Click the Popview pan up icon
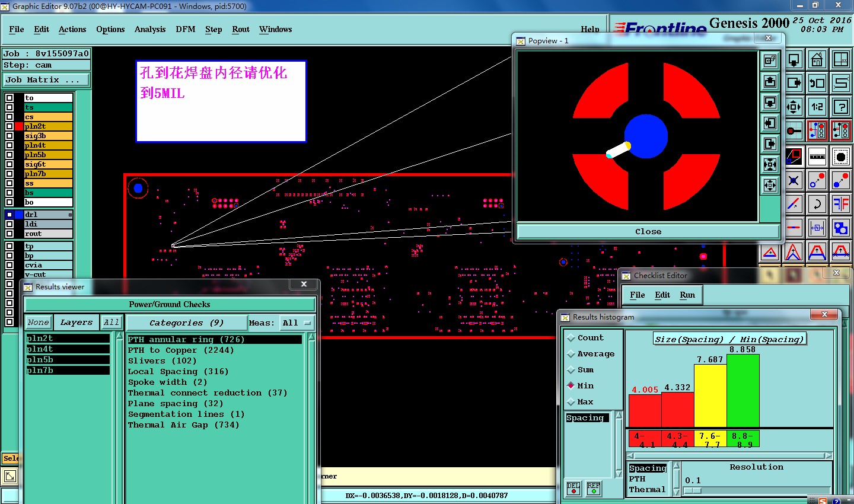This screenshot has height=504, width=854. point(770,81)
